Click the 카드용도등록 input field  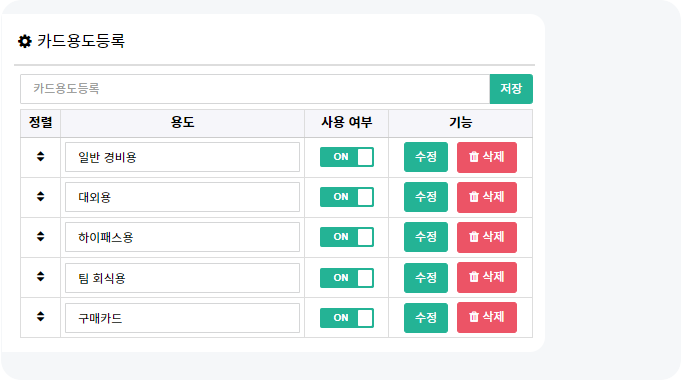pos(255,89)
